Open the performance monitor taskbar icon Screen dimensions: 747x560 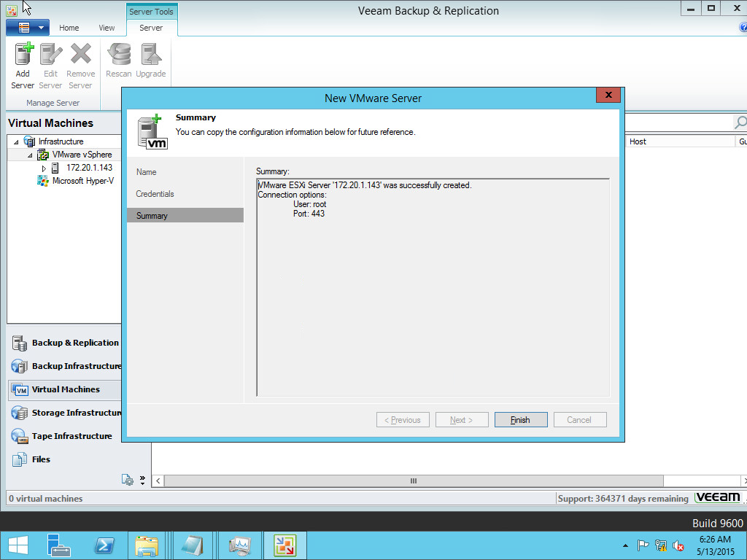pyautogui.click(x=239, y=545)
